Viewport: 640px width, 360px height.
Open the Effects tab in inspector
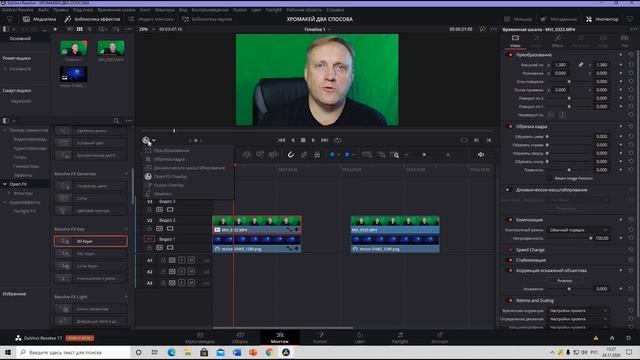tap(558, 41)
